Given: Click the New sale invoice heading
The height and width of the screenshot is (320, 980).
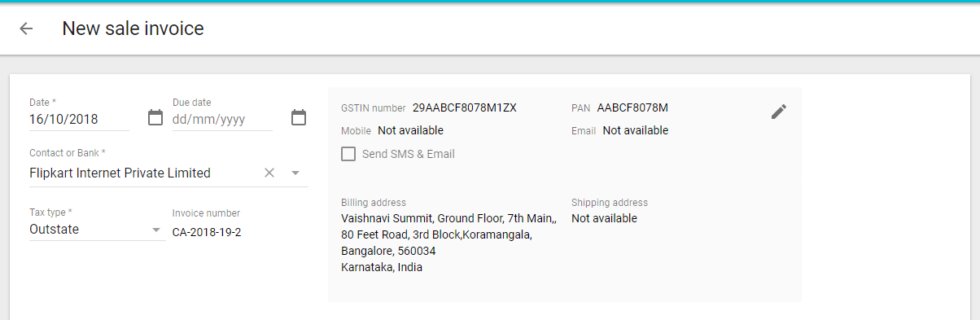Looking at the screenshot, I should pos(133,28).
